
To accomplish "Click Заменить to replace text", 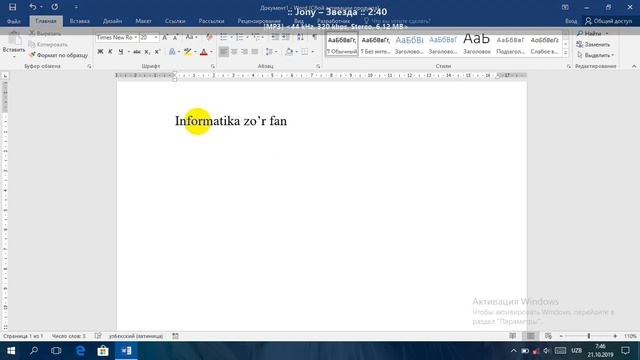I will [593, 44].
